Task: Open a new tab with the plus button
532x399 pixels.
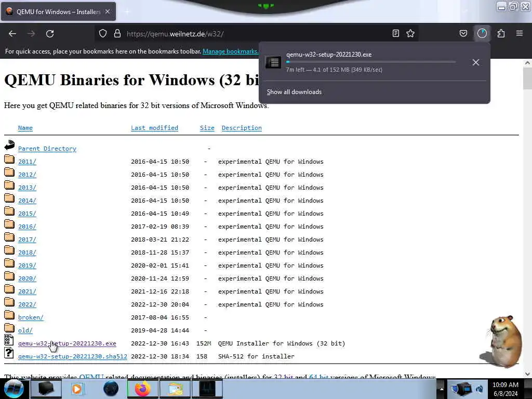Action: point(127,11)
